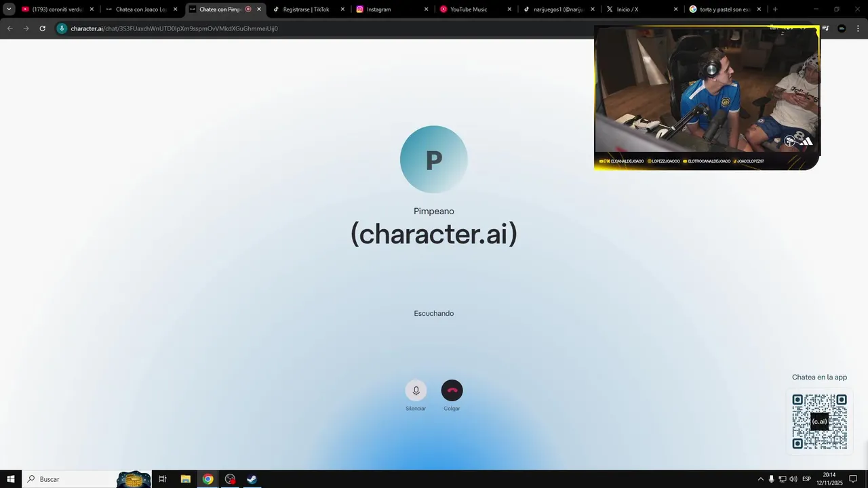Close the coroniti YouTube tab
Image resolution: width=868 pixels, height=488 pixels.
92,9
